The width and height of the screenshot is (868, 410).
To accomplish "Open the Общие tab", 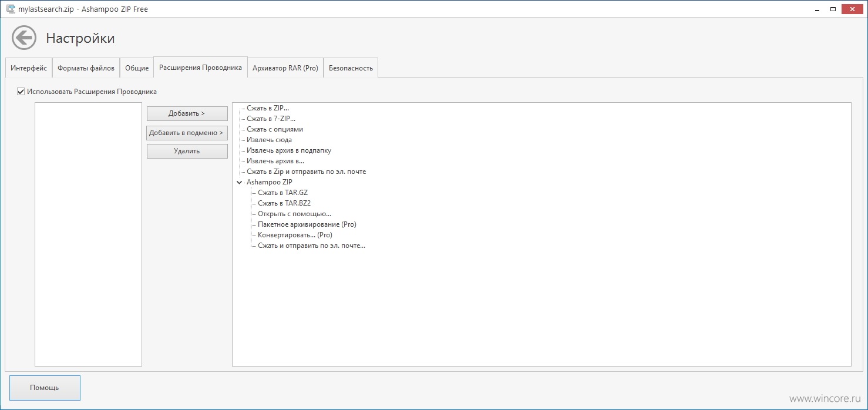I will click(x=137, y=68).
